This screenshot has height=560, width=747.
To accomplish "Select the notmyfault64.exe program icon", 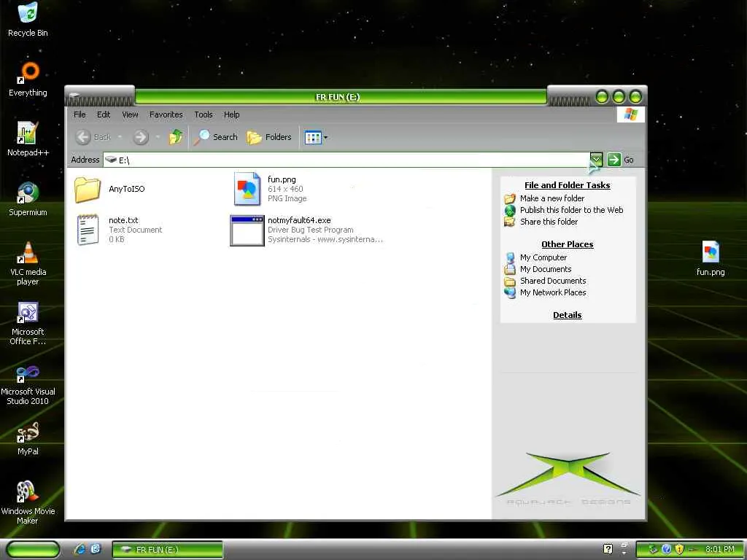I will (247, 230).
